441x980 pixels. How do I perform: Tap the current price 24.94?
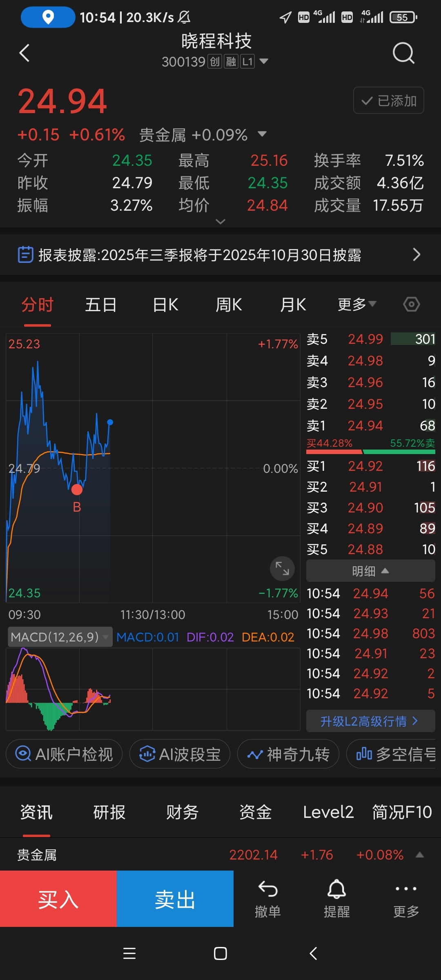[62, 101]
